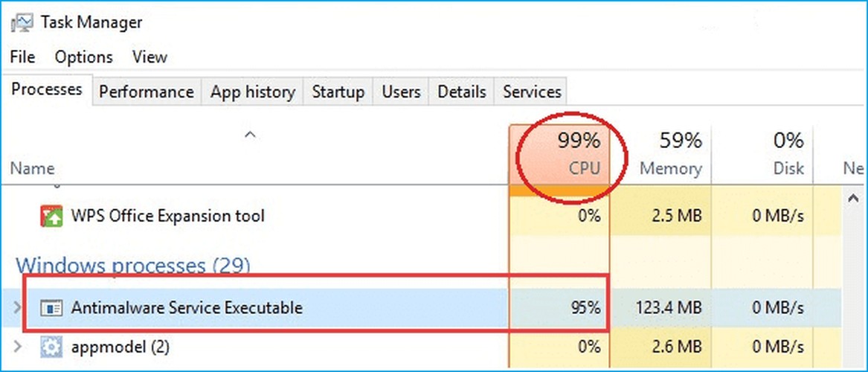
Task: Sort processes by Memory column header
Action: click(660, 155)
